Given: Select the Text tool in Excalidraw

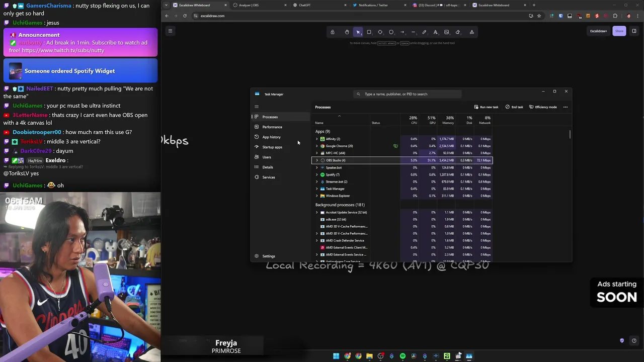Looking at the screenshot, I should coord(435,32).
